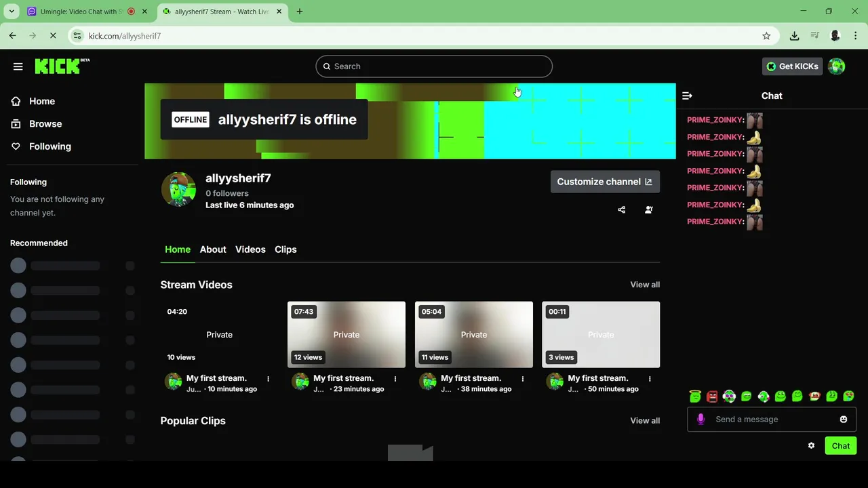Insert the red angry emote
The height and width of the screenshot is (488, 868).
(712, 396)
